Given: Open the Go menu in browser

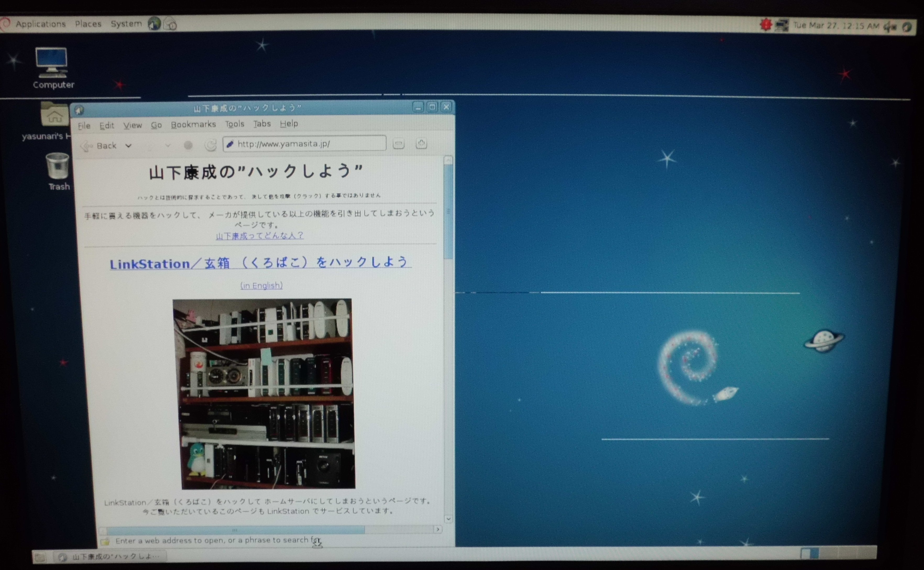Looking at the screenshot, I should tap(156, 125).
